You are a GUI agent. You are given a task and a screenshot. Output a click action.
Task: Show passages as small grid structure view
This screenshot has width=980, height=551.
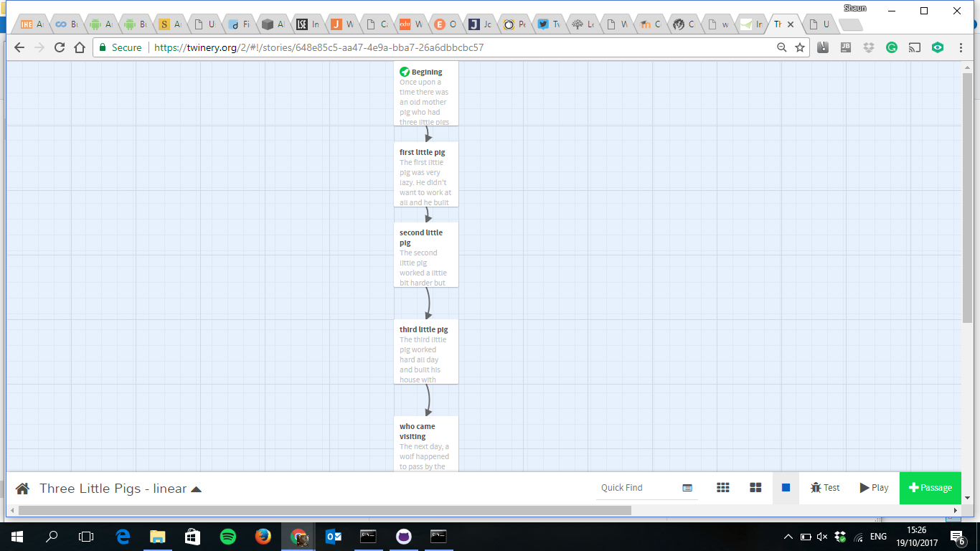coord(722,488)
